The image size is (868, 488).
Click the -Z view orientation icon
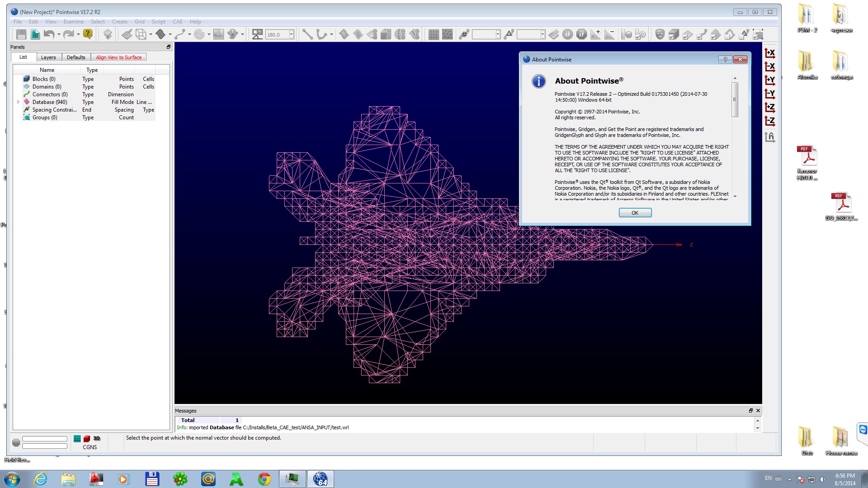click(769, 121)
